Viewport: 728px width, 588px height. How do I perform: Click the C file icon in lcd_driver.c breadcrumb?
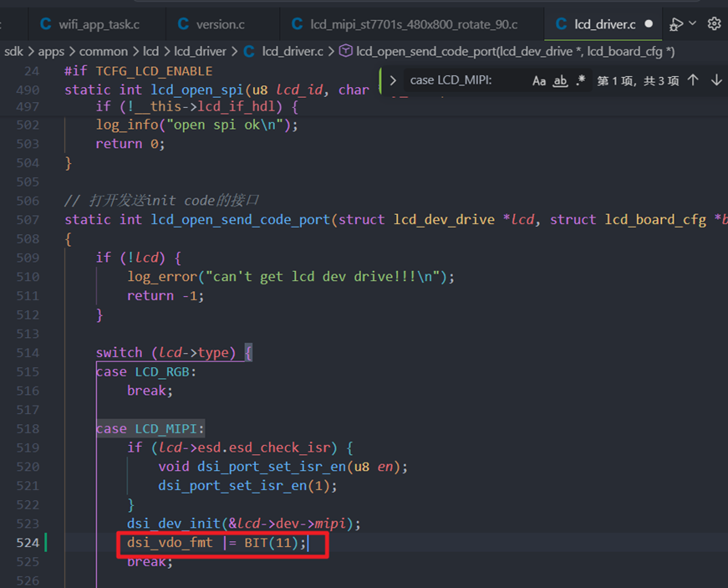249,52
